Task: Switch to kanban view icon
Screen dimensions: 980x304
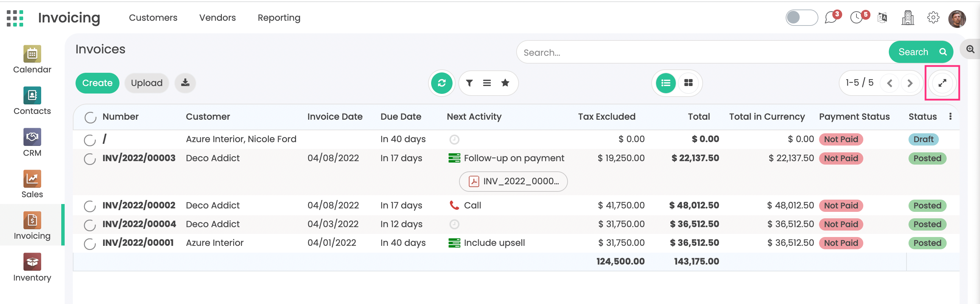Action: coord(688,83)
